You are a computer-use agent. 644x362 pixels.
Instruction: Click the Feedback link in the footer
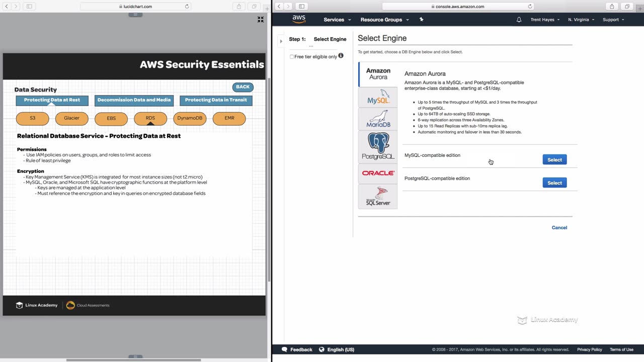pyautogui.click(x=301, y=349)
